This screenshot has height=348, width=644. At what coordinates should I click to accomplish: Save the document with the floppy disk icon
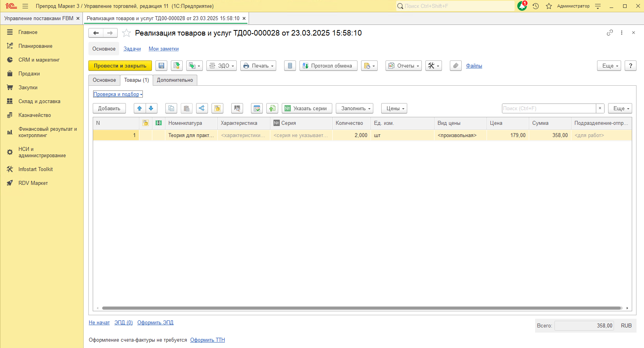161,66
